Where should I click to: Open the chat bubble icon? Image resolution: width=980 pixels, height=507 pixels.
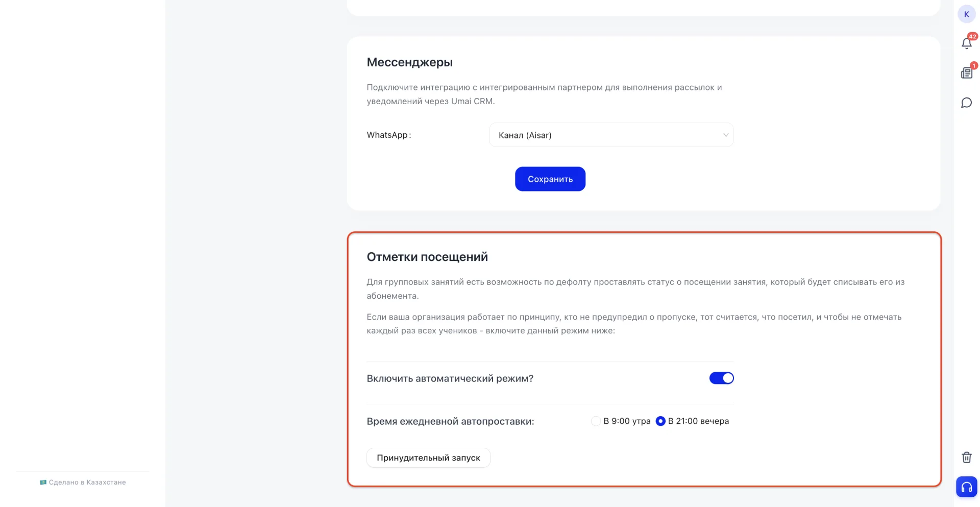(x=966, y=103)
